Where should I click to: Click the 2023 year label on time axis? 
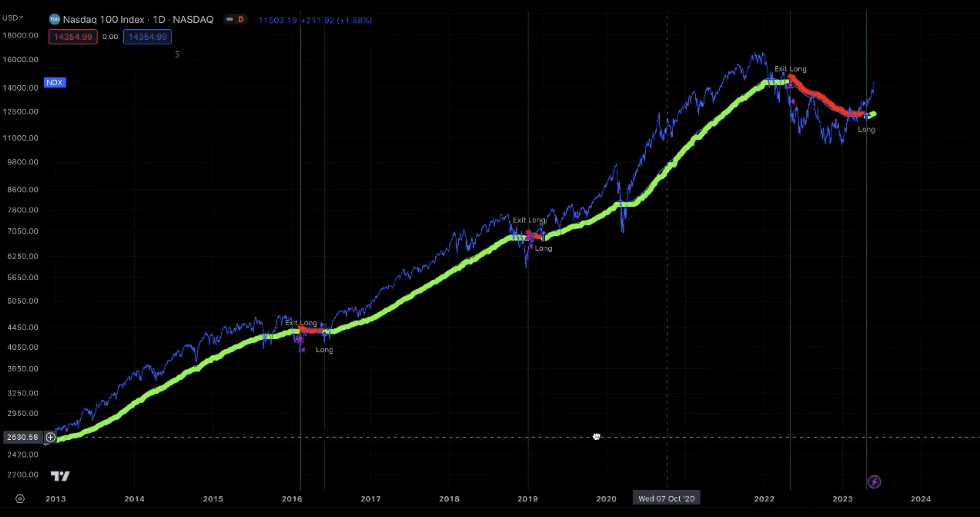pos(843,499)
